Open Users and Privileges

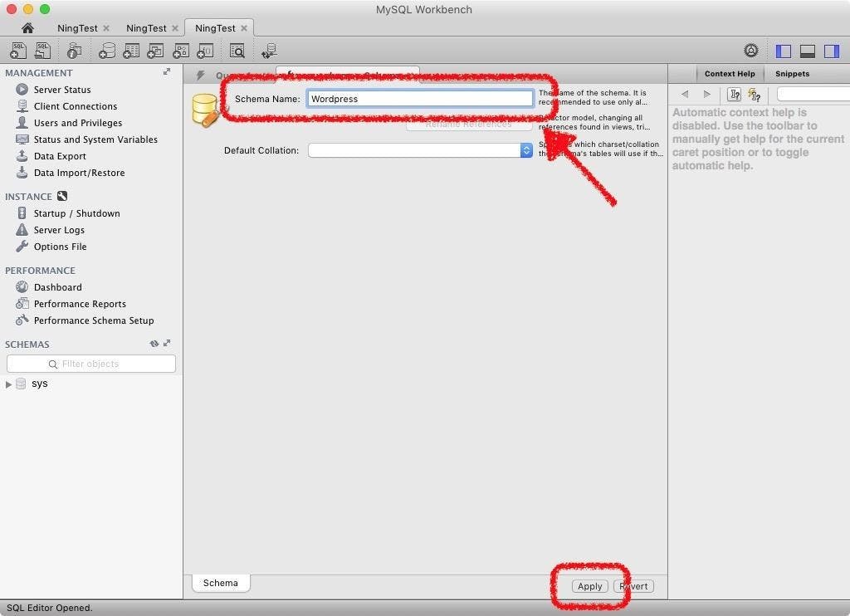tap(77, 123)
